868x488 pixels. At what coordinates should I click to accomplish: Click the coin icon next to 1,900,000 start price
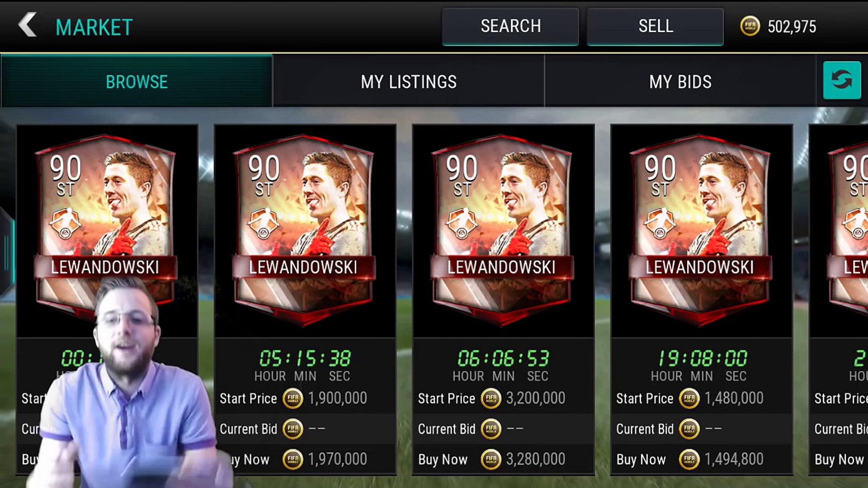click(x=292, y=399)
